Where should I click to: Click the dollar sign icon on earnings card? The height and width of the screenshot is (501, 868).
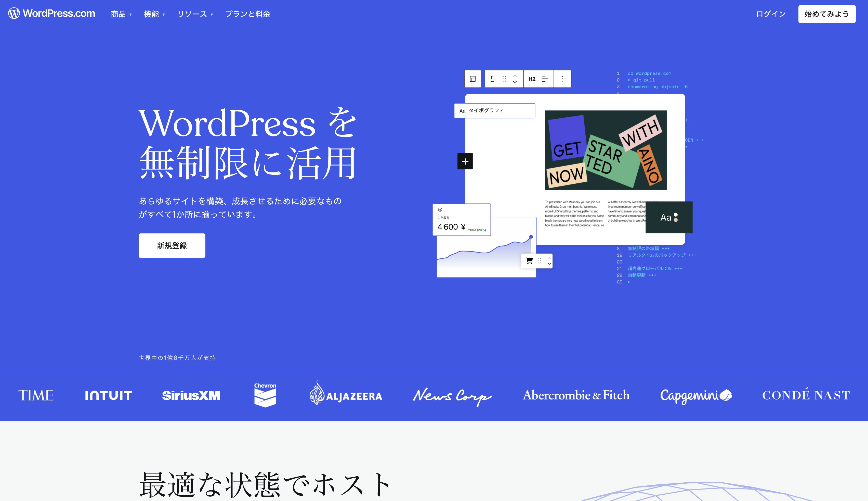pos(440,209)
